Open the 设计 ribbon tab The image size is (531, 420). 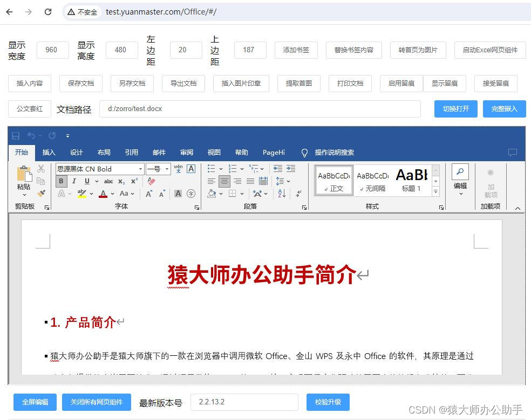[77, 152]
